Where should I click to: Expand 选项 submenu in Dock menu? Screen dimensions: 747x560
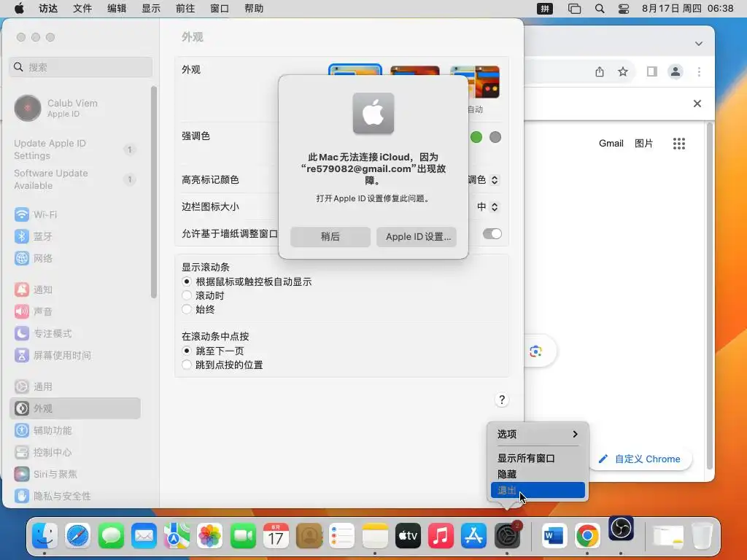point(538,434)
